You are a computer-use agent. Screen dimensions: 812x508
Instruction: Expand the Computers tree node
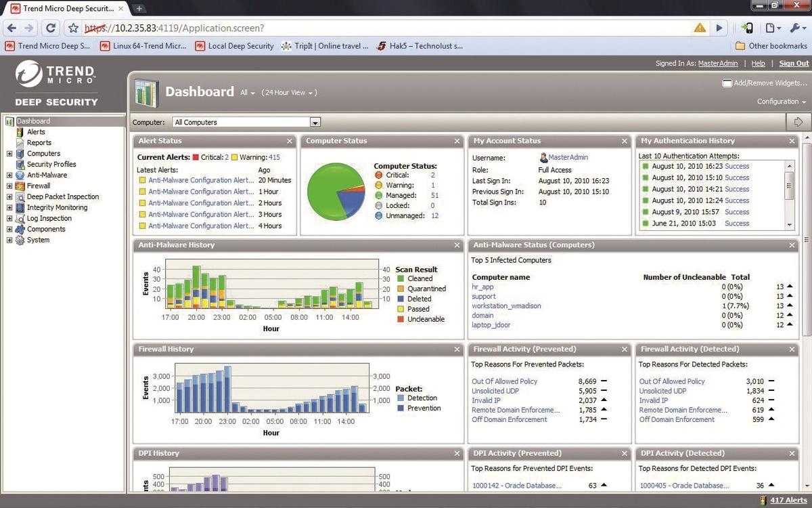point(9,154)
